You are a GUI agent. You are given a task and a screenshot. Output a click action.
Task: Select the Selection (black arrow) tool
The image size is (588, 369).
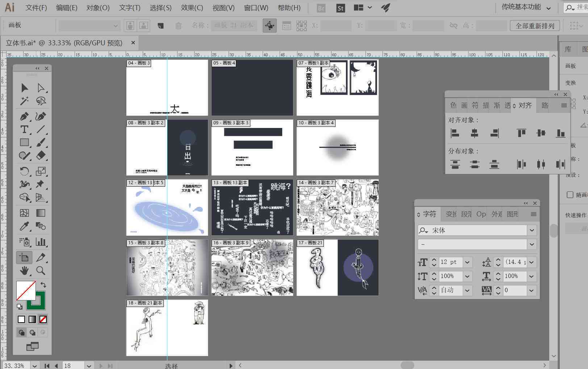coord(24,88)
